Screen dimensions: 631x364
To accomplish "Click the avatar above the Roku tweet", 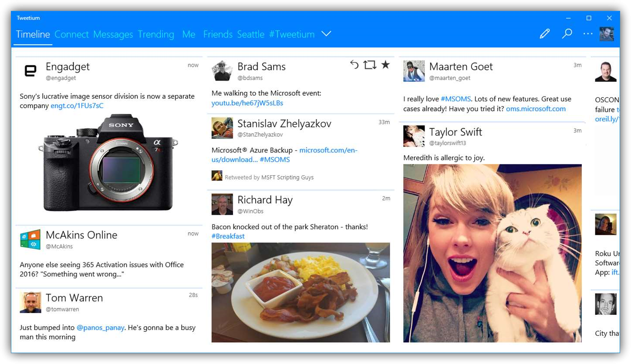I will point(606,224).
